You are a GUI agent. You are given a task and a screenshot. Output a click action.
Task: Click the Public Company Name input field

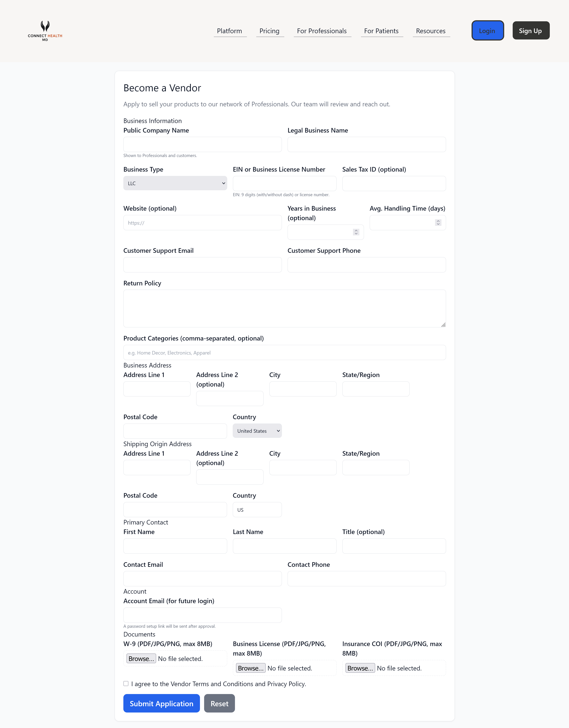pyautogui.click(x=202, y=144)
